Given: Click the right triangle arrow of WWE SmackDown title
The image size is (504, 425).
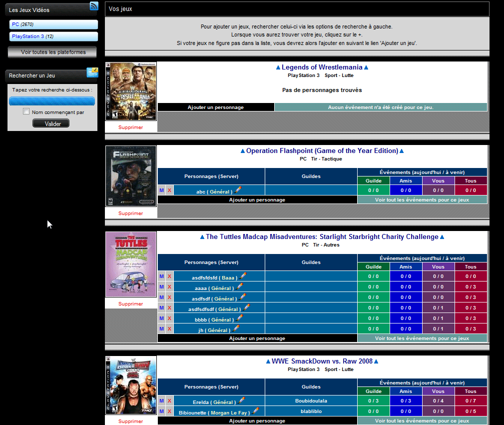Looking at the screenshot, I should pos(376,361).
